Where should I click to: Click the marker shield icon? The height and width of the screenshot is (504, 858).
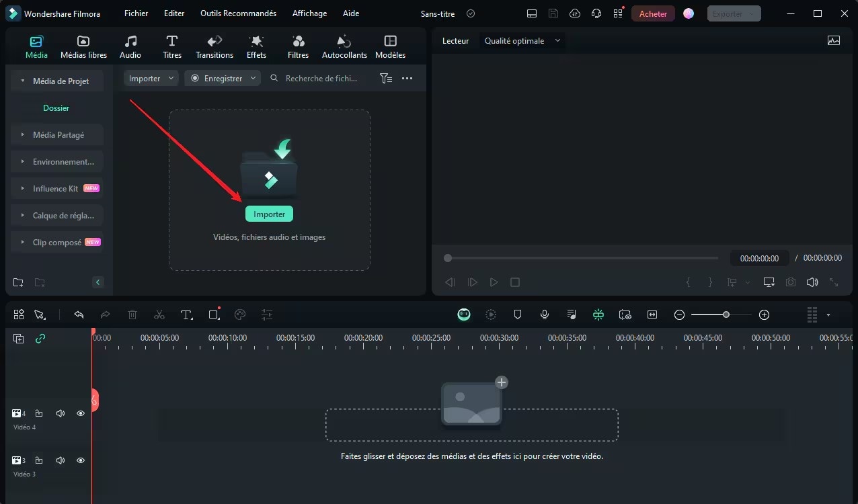(x=518, y=314)
